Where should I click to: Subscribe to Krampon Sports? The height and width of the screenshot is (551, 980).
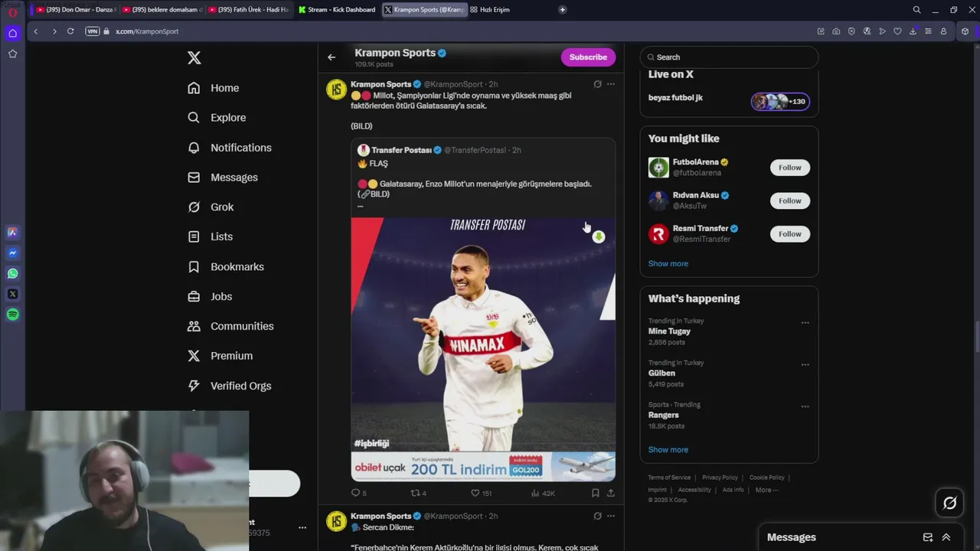(588, 57)
